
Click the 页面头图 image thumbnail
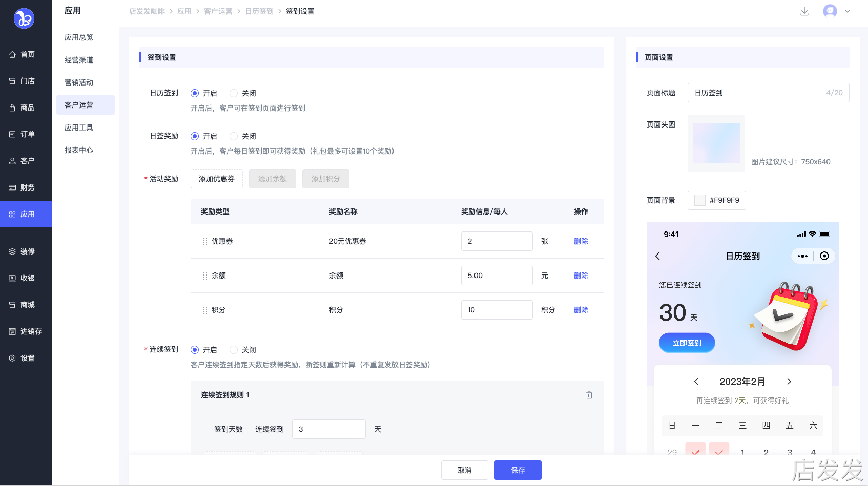716,143
